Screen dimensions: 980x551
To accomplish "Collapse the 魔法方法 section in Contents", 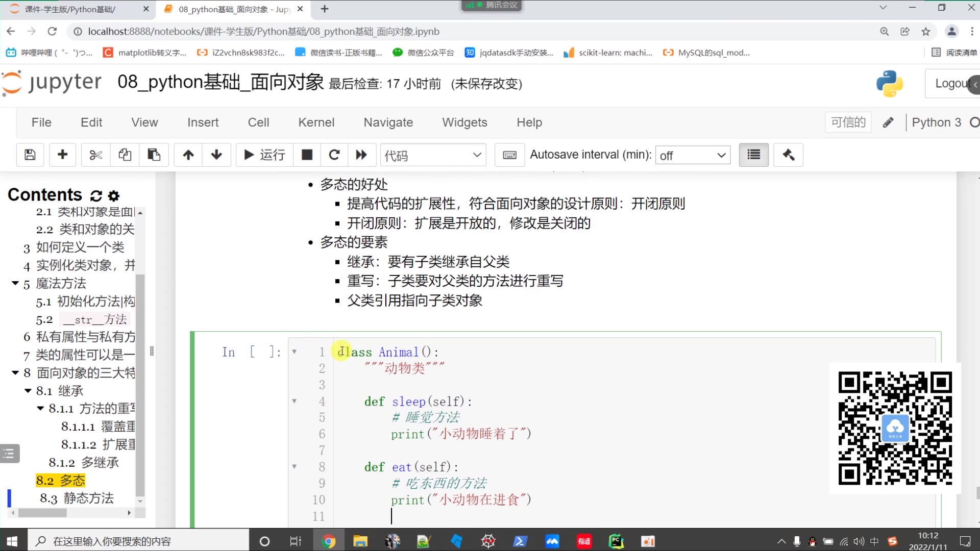I will click(x=15, y=284).
